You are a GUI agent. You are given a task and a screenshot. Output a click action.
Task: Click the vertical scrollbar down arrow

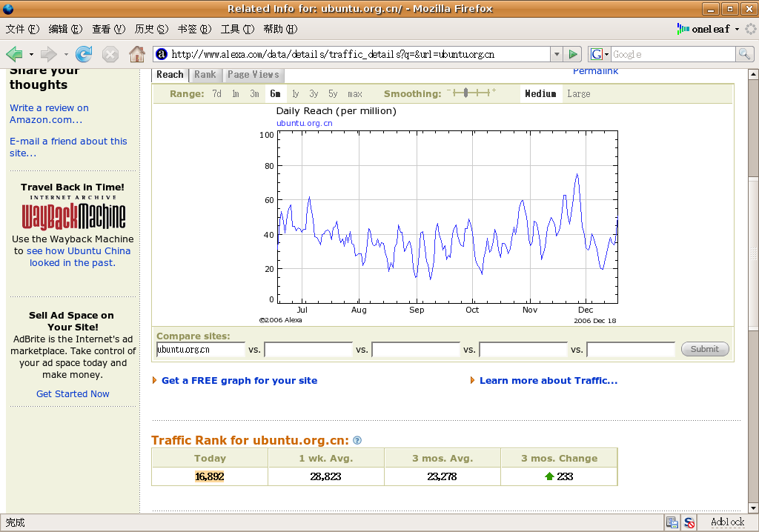pyautogui.click(x=753, y=508)
